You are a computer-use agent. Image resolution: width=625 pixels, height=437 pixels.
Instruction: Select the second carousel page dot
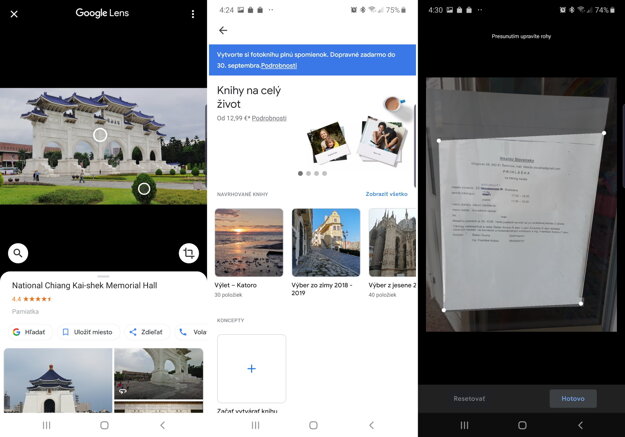point(309,173)
